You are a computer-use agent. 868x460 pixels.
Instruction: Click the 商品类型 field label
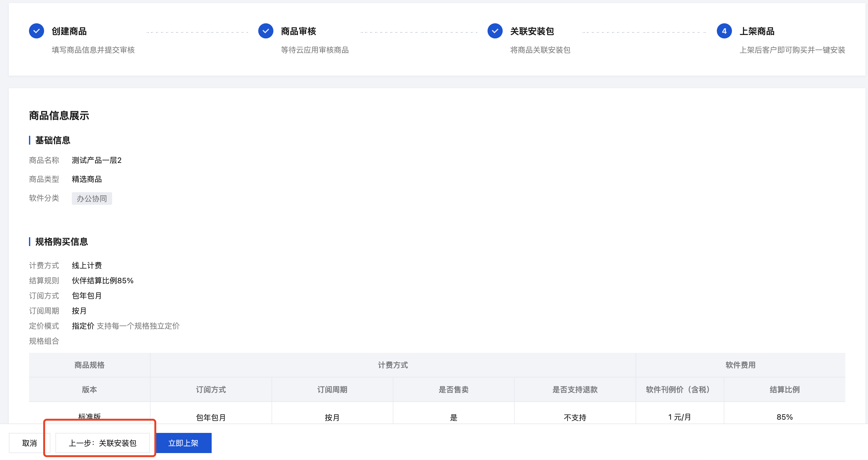pos(44,179)
